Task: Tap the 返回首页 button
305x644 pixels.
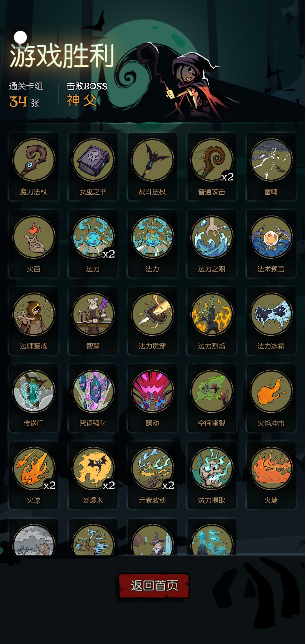Action: pos(154,586)
